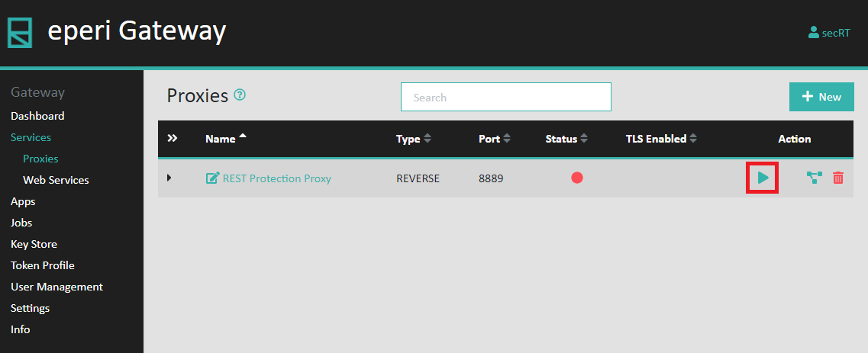Start the REST Protection Proxy
Image resolution: width=868 pixels, height=353 pixels.
click(763, 178)
